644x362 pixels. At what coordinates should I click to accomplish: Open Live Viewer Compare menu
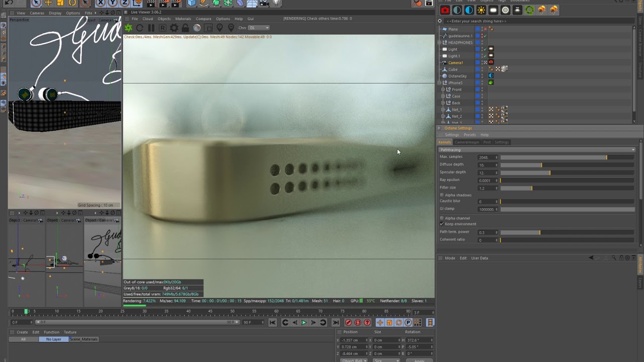click(x=203, y=19)
